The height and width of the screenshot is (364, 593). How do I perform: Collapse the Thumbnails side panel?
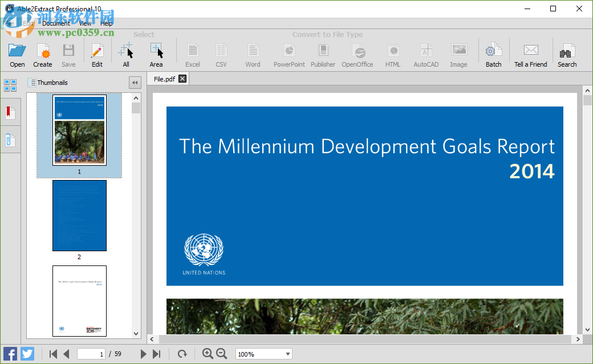click(135, 83)
